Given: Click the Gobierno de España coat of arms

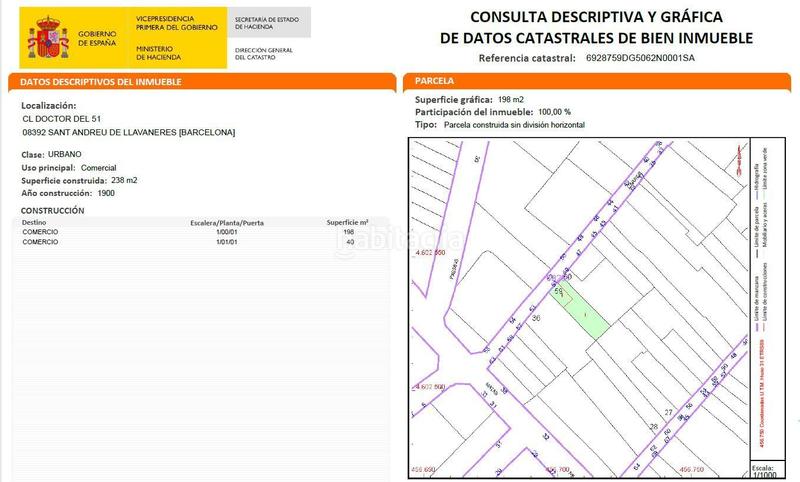Looking at the screenshot, I should pyautogui.click(x=48, y=38).
